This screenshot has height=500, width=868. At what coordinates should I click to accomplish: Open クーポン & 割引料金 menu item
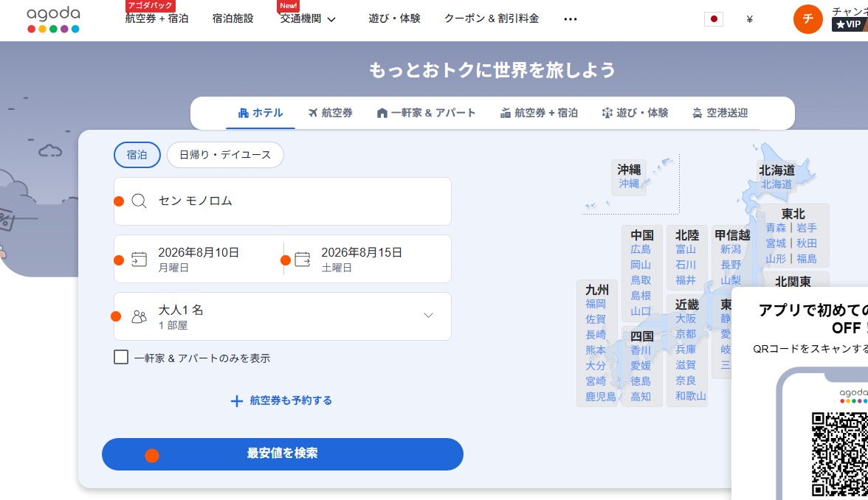point(492,19)
